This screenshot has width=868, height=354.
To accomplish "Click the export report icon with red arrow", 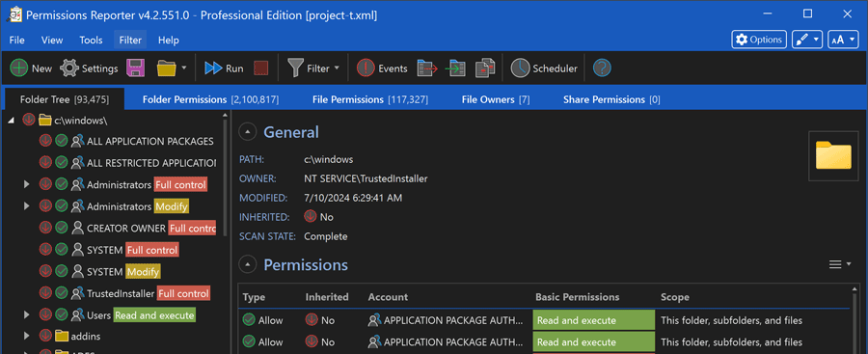I will [427, 68].
